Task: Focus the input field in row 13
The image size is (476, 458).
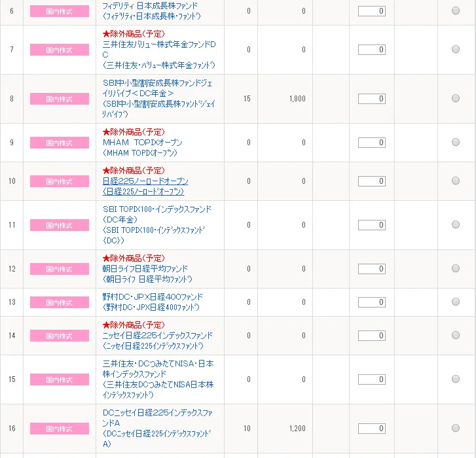Action: pos(371,302)
